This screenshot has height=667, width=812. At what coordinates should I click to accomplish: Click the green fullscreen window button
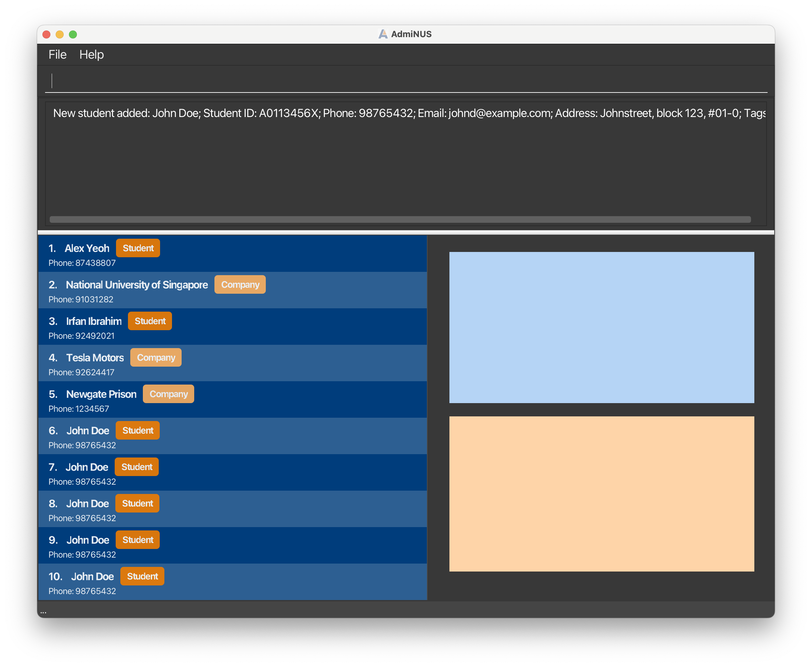[x=73, y=34]
